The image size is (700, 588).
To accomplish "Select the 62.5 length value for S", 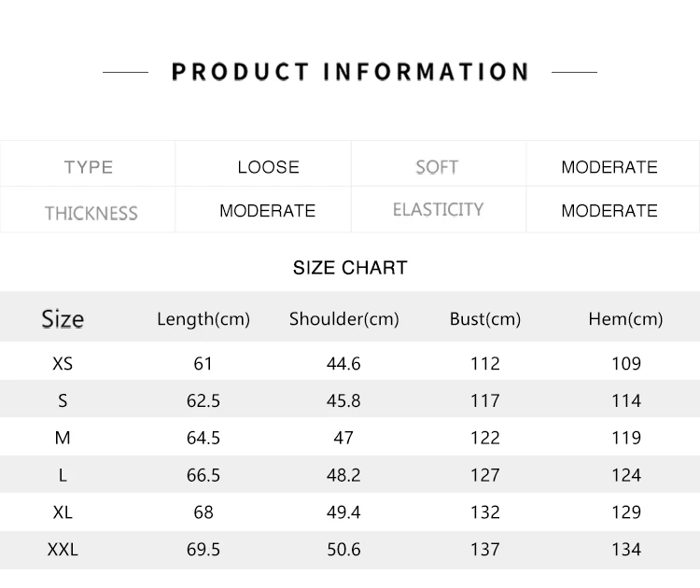I will click(203, 401).
